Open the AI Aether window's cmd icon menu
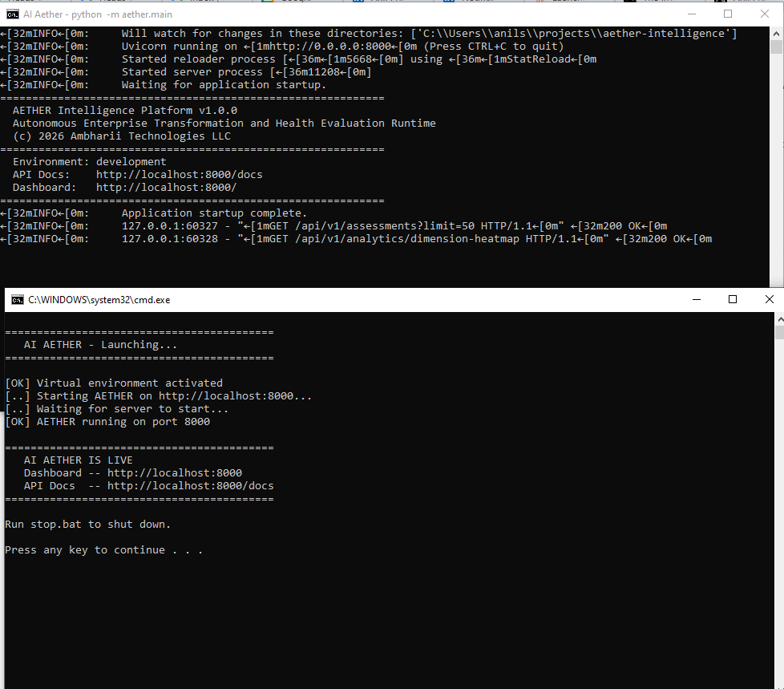Screen dimensions: 784x689 (13, 14)
